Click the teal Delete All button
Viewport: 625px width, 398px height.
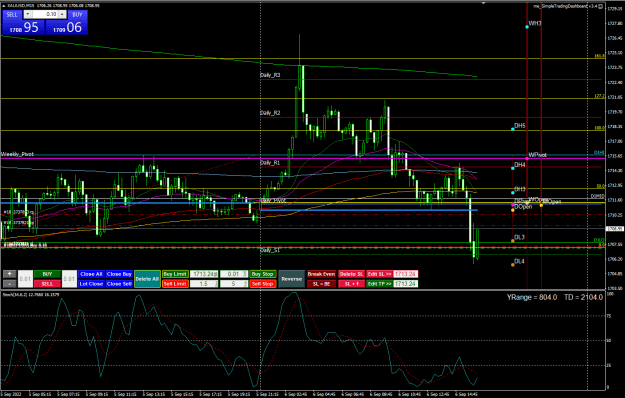point(147,279)
